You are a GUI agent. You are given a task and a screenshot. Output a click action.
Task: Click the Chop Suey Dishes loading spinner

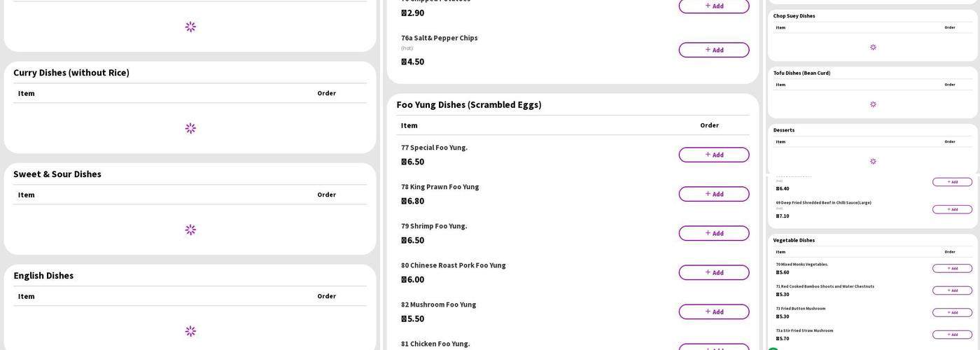click(873, 48)
